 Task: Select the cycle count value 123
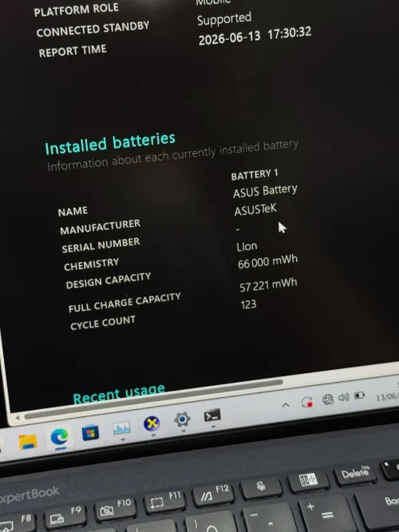click(248, 304)
